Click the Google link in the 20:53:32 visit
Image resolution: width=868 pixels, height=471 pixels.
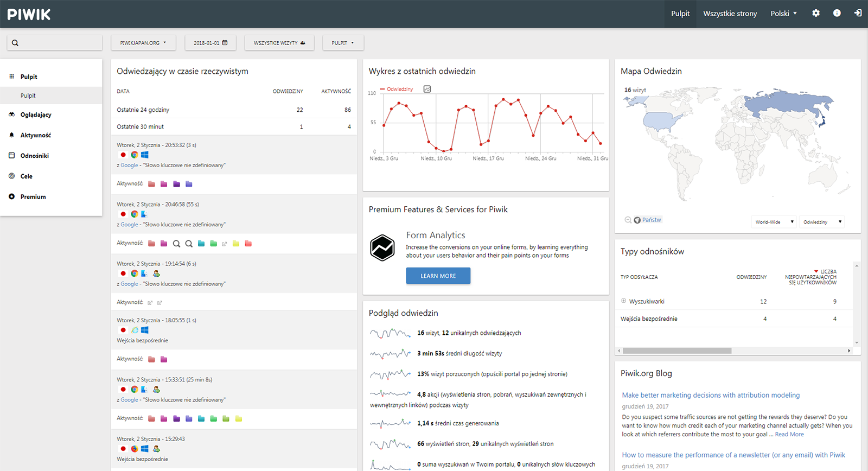click(x=129, y=165)
